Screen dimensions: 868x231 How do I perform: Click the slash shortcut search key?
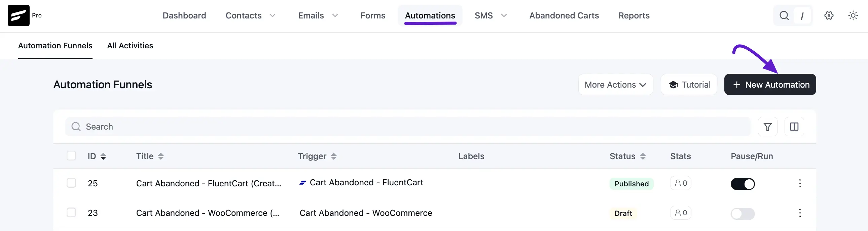(x=802, y=16)
